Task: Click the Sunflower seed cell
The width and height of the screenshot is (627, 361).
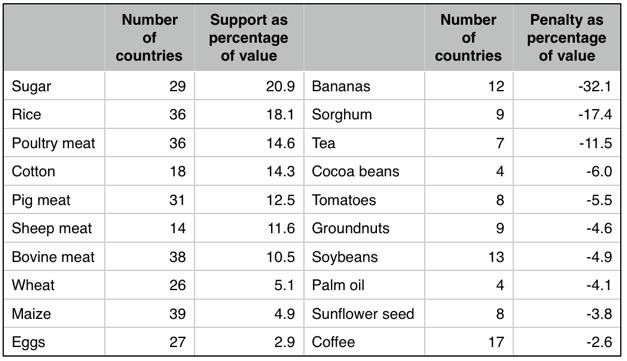Action: pos(363,314)
